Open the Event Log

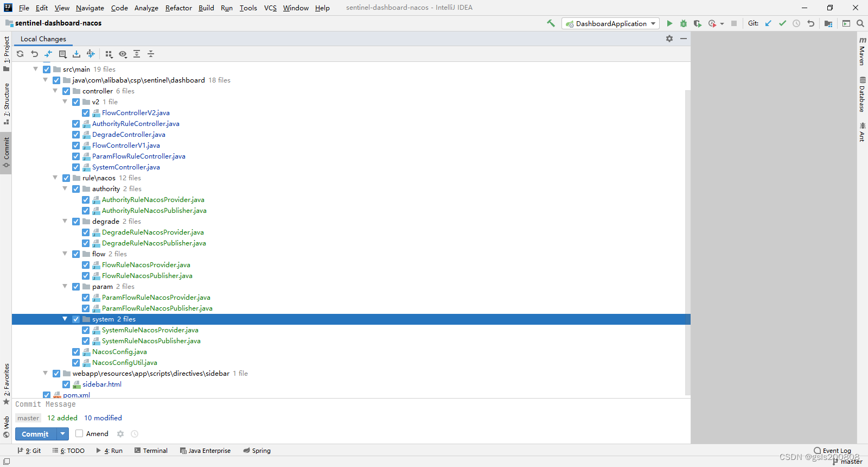point(832,451)
